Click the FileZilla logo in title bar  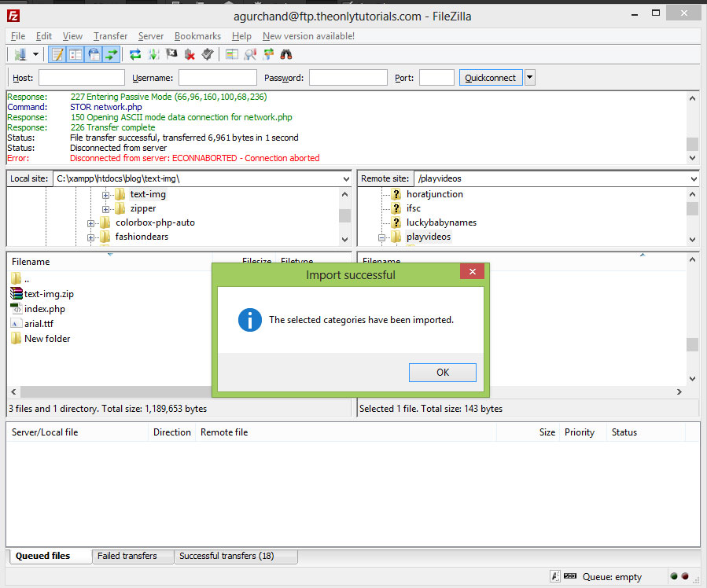click(13, 16)
